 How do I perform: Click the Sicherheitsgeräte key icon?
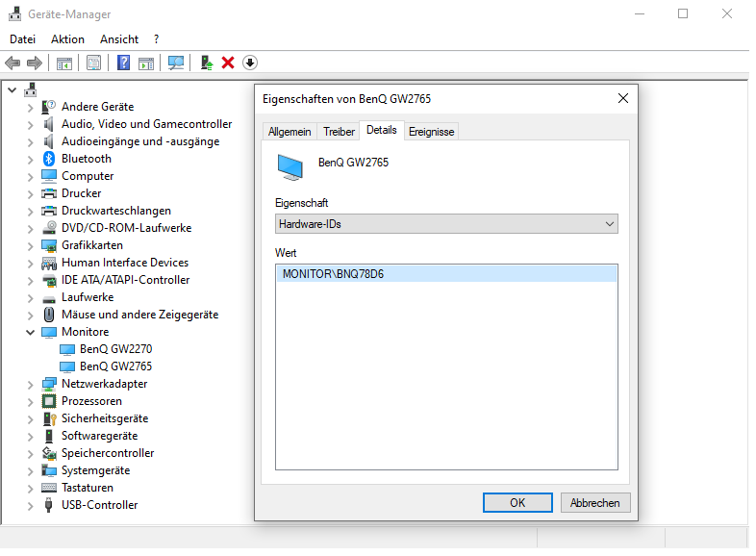point(50,418)
